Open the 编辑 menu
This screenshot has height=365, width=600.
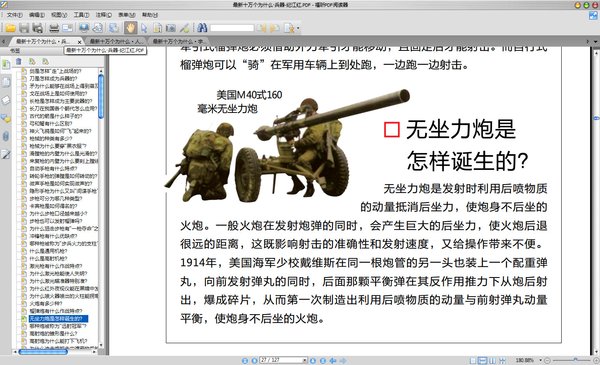(37, 15)
